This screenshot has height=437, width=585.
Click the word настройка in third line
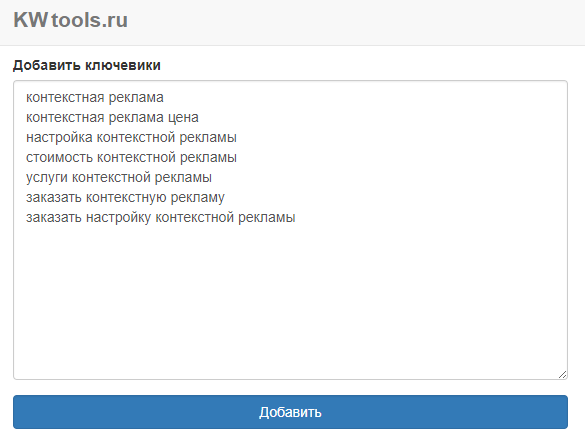pyautogui.click(x=59, y=138)
